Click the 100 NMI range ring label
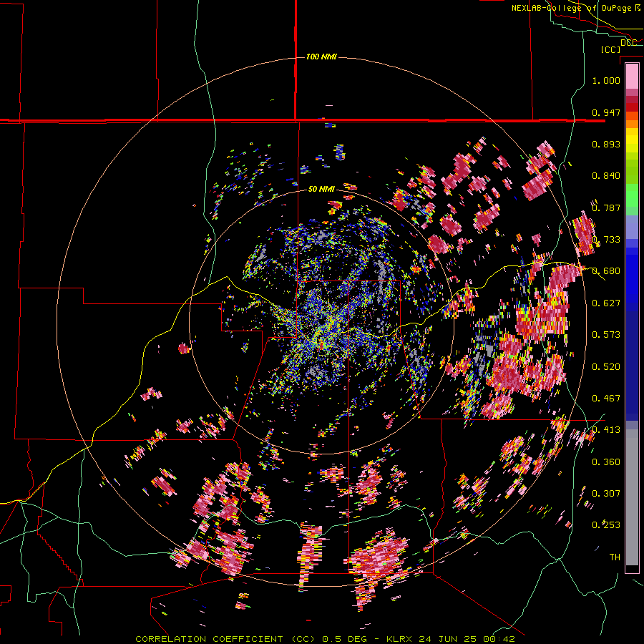Screen dimensions: 644x644 coord(321,57)
